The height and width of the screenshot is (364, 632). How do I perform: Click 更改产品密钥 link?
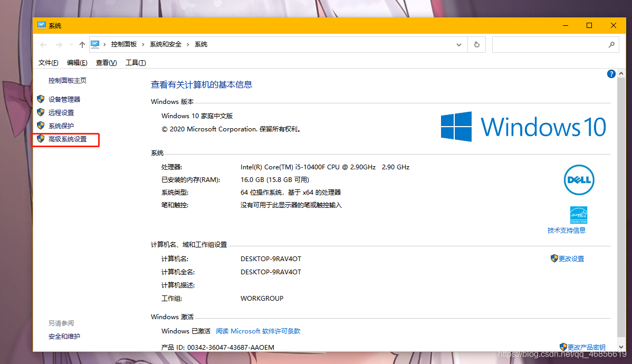pos(587,347)
